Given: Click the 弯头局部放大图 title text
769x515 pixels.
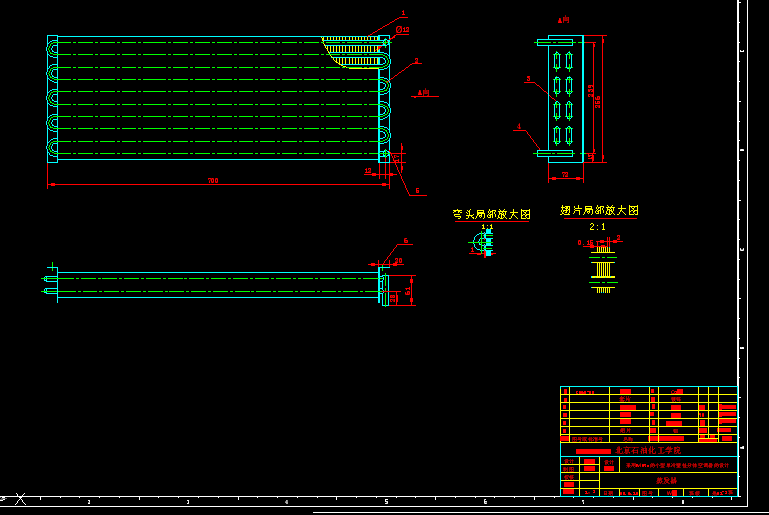Looking at the screenshot, I should click(x=491, y=214).
